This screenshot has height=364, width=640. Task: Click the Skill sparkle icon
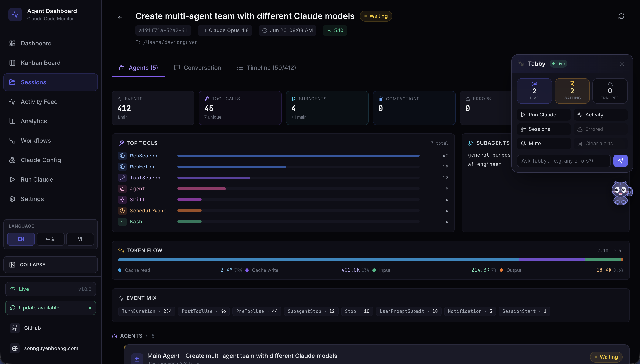122,200
